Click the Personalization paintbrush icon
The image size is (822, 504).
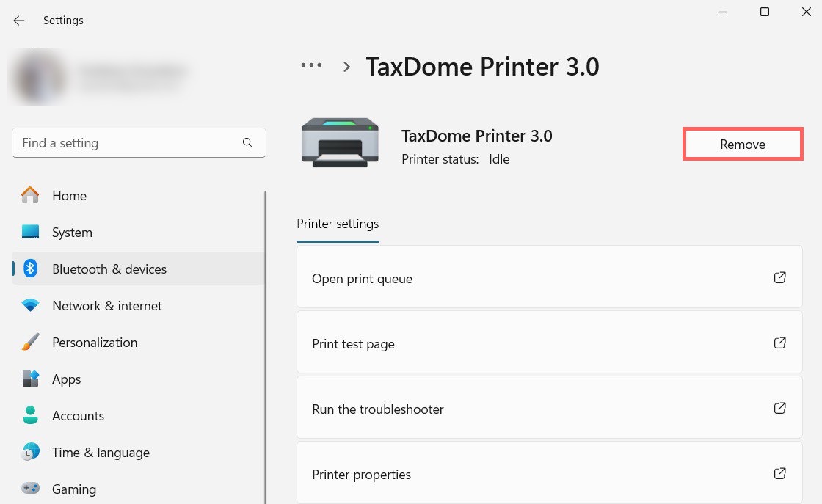pyautogui.click(x=30, y=343)
